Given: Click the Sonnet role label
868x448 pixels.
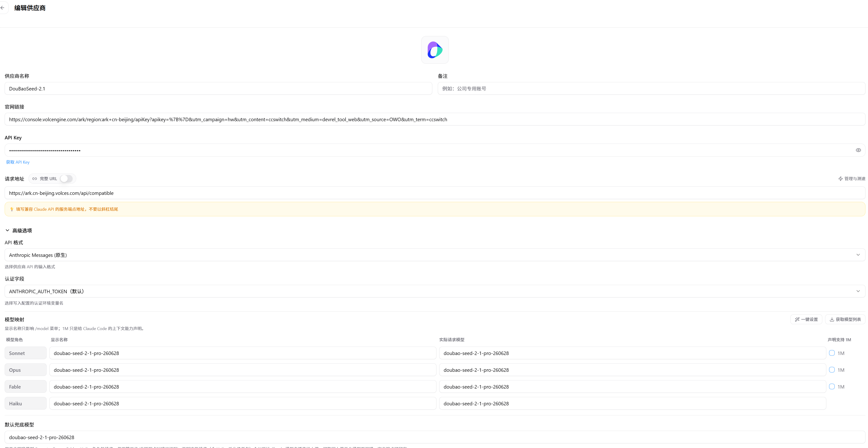Looking at the screenshot, I should pyautogui.click(x=26, y=353).
